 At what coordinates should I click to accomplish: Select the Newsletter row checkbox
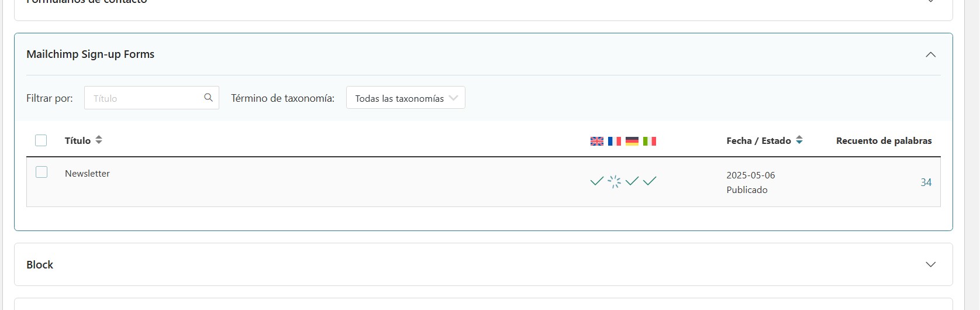click(x=42, y=172)
